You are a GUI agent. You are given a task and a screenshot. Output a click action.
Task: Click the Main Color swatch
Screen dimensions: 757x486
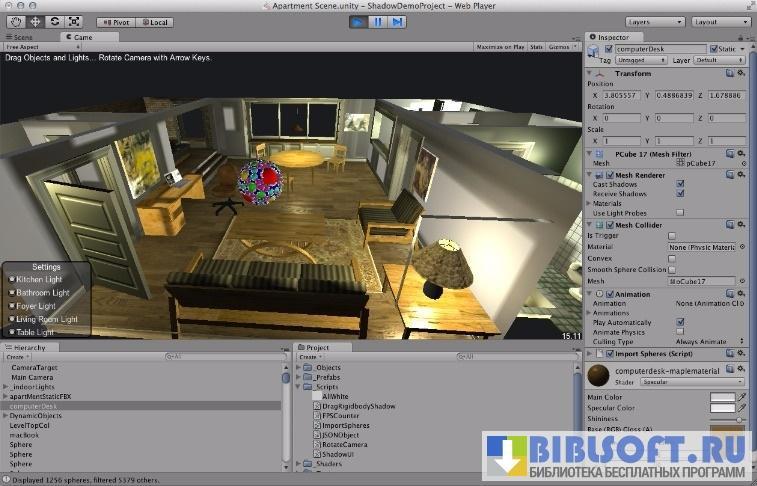click(x=722, y=398)
